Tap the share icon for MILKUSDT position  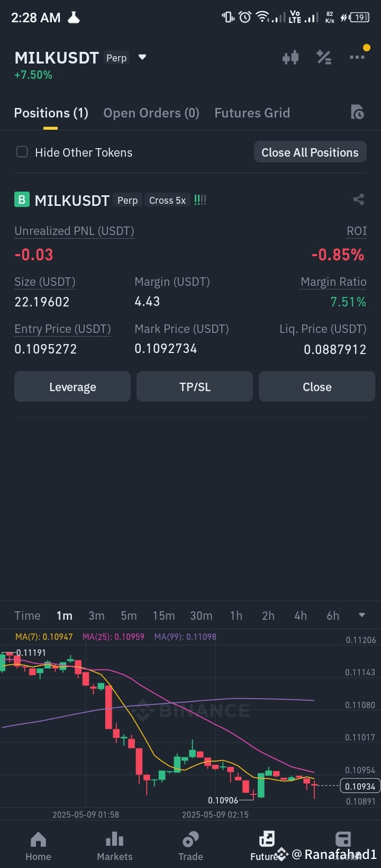tap(359, 200)
